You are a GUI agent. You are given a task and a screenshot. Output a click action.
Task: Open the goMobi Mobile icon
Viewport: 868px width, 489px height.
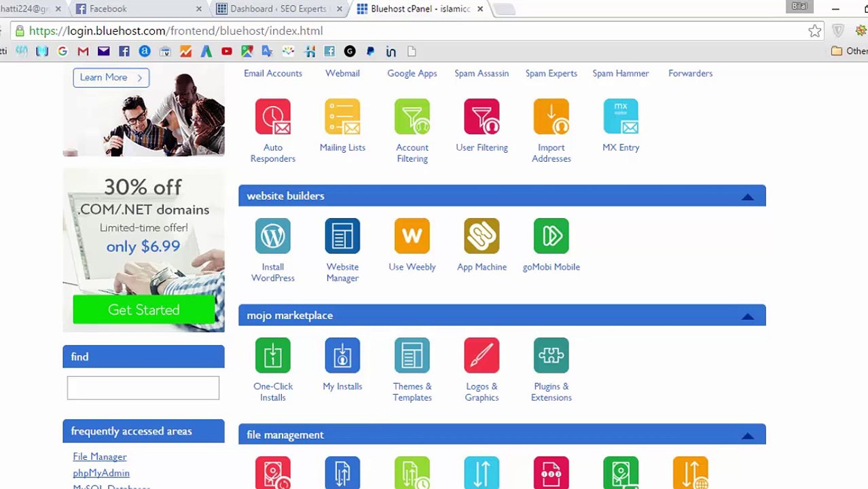(551, 236)
